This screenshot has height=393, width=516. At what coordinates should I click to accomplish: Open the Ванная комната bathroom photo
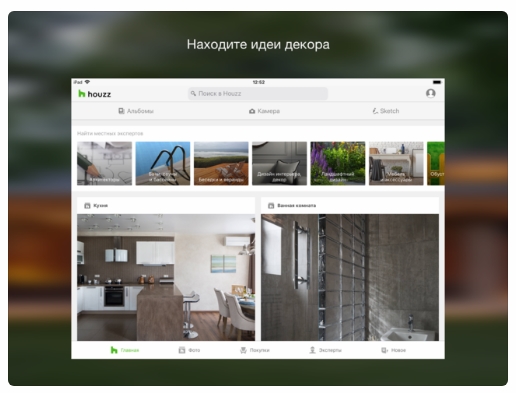(x=350, y=277)
